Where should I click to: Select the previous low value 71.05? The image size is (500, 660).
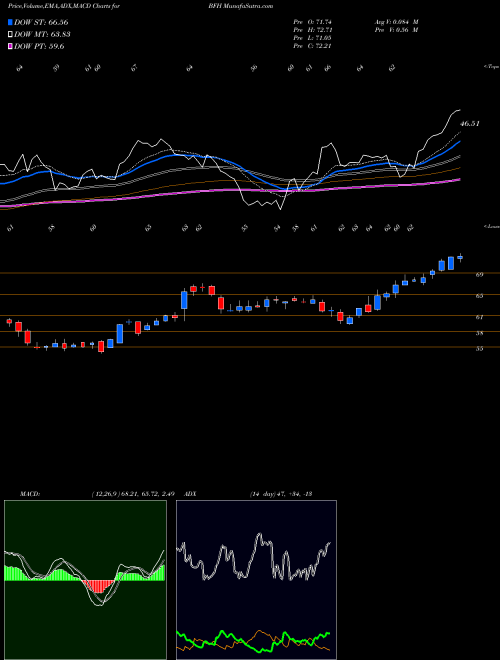coord(322,38)
